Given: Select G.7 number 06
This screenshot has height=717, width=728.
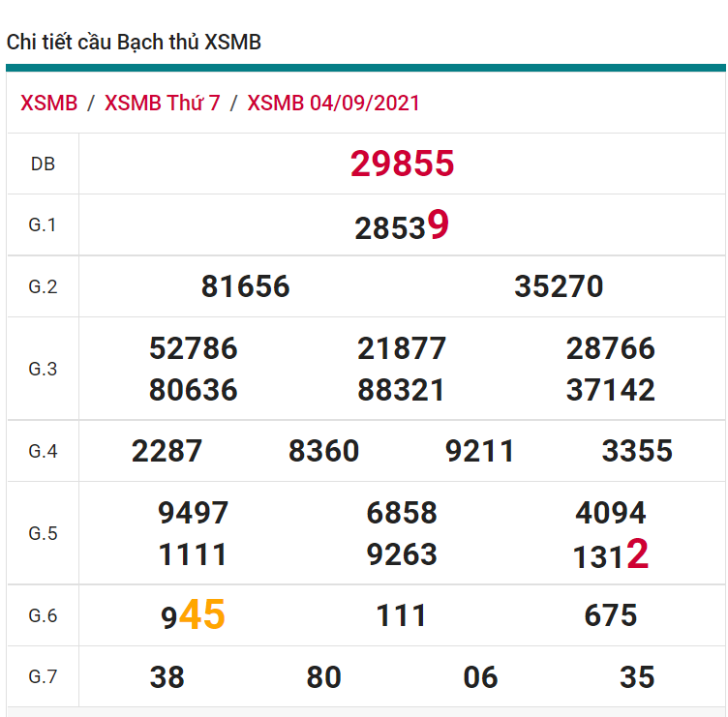Looking at the screenshot, I should coord(480,677).
